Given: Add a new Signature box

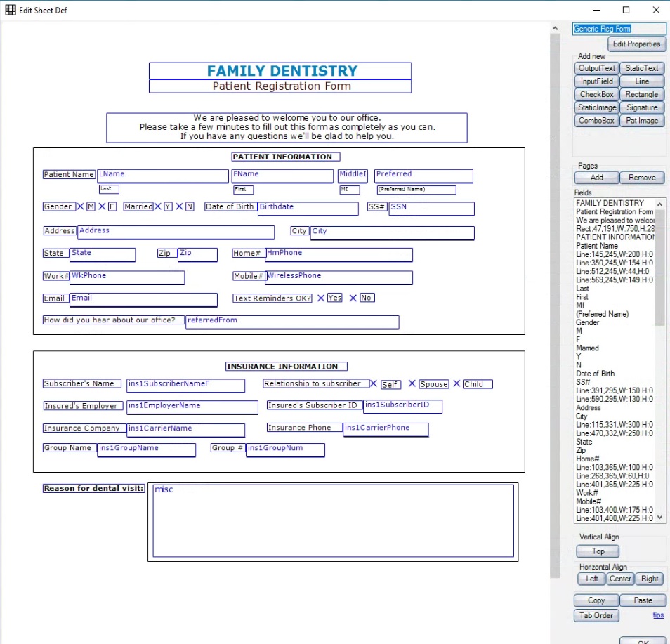Looking at the screenshot, I should pyautogui.click(x=642, y=107).
